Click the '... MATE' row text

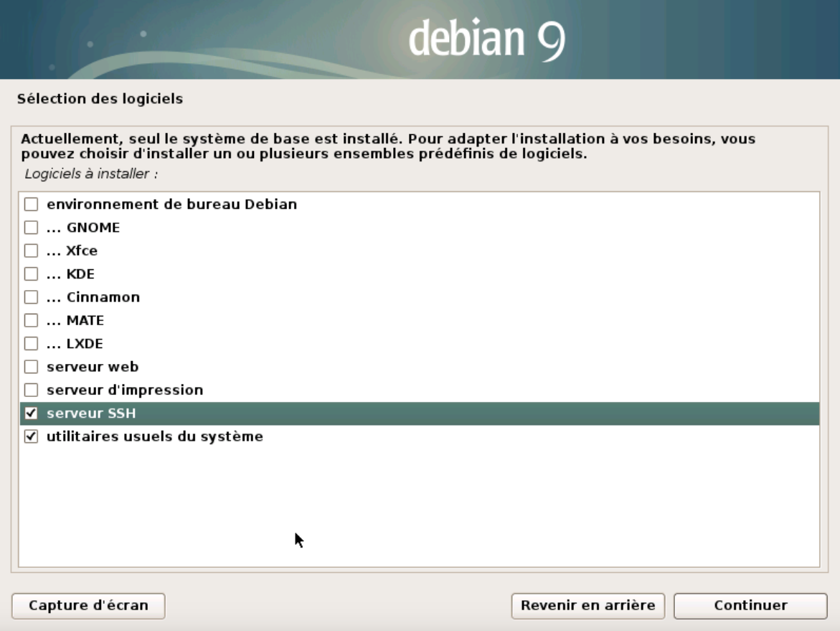[x=75, y=320]
